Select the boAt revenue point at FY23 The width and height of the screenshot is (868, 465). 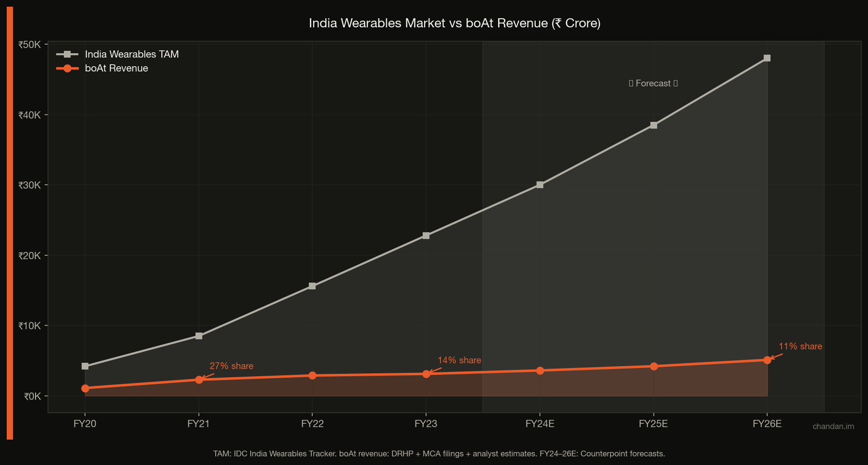(426, 374)
